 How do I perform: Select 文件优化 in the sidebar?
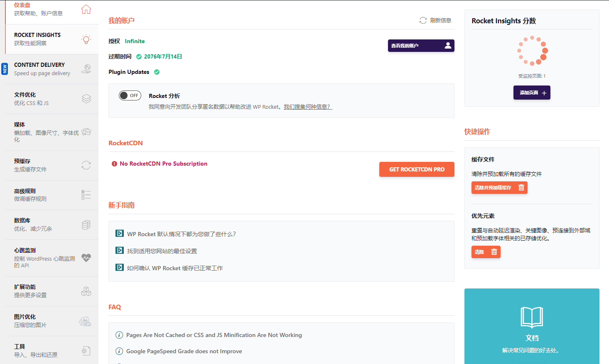point(52,99)
